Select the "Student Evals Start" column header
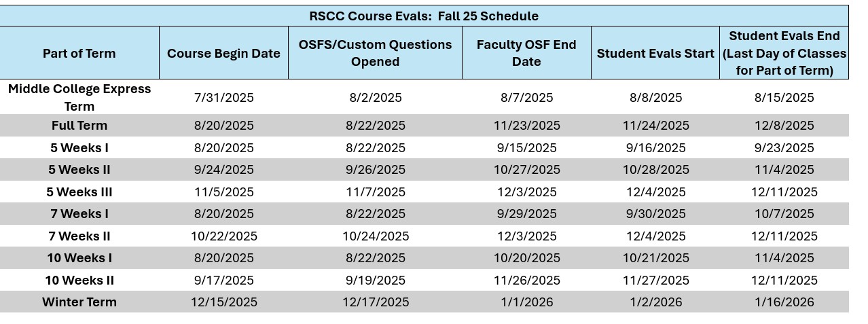 coord(655,54)
